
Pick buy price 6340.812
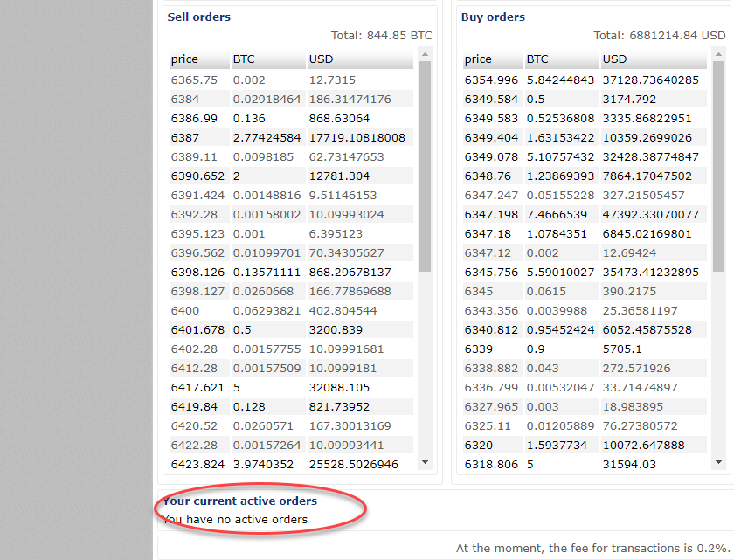[x=491, y=329]
